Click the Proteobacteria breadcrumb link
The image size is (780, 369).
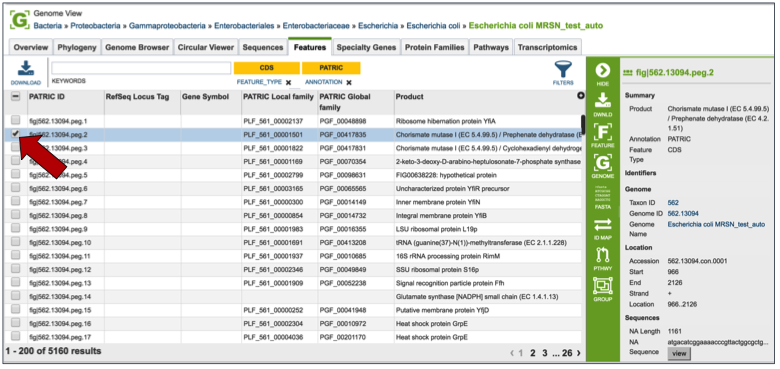pos(97,25)
